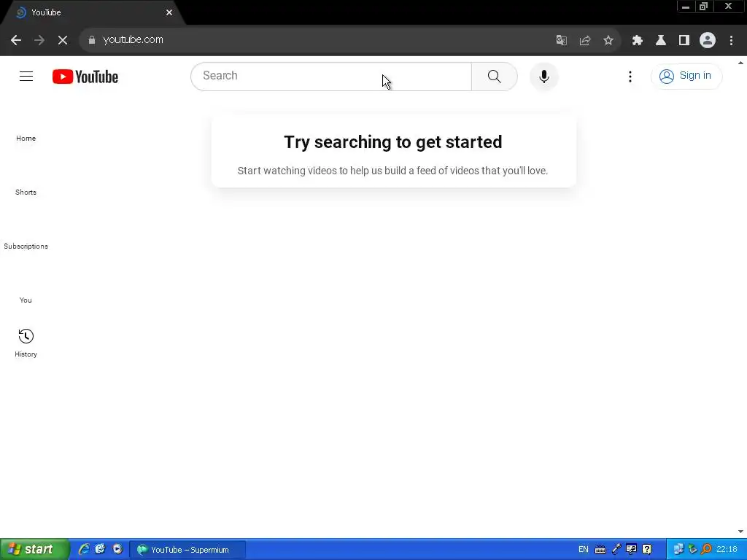Go back with browser back arrow
Viewport: 747px width, 560px height.
click(16, 40)
